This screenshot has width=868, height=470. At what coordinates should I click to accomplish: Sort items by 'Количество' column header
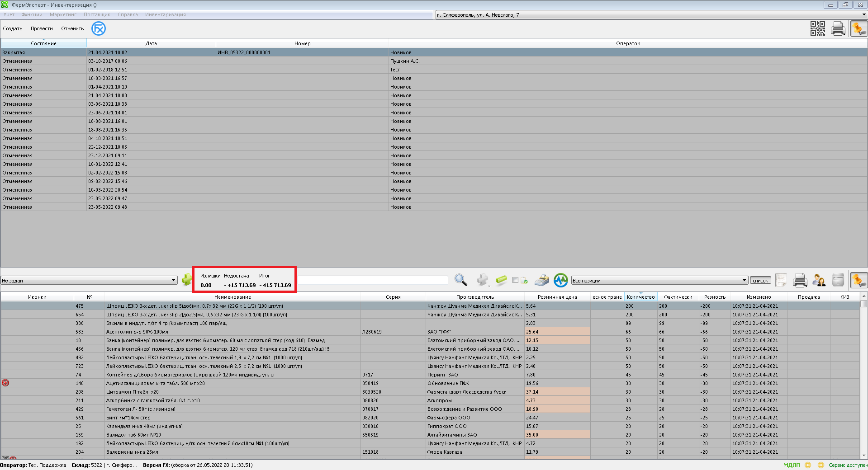point(640,297)
